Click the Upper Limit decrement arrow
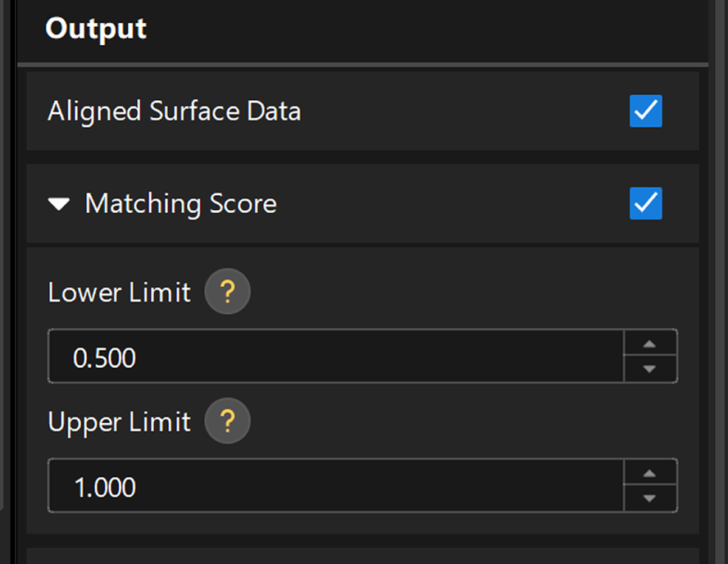 pos(649,499)
